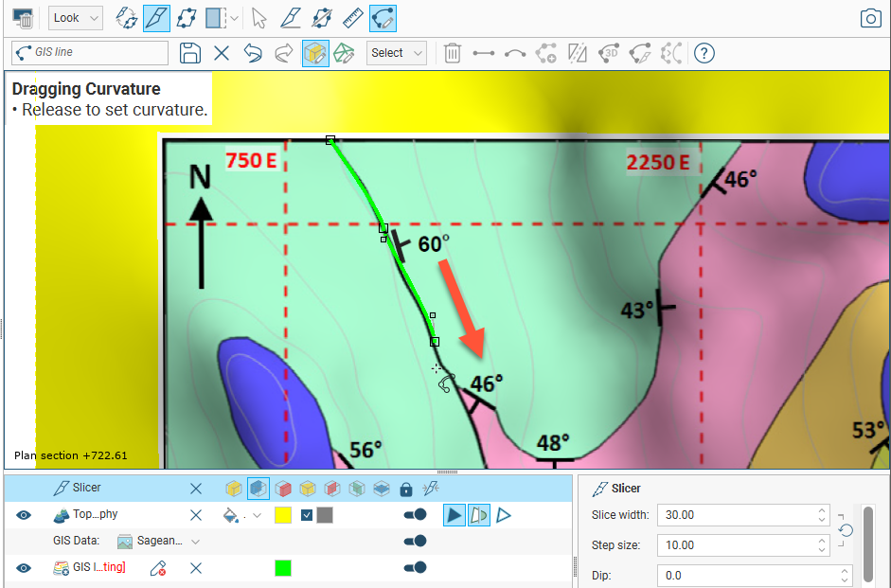The image size is (891, 588).
Task: Select the draw straight line segment tool
Action: coord(484,53)
